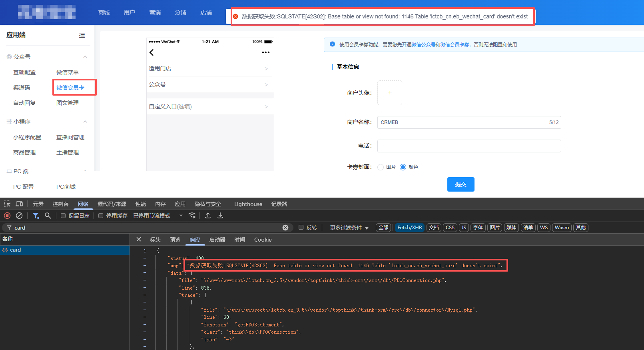Activate inspect element picker icon
The height and width of the screenshot is (350, 644).
(x=7, y=204)
